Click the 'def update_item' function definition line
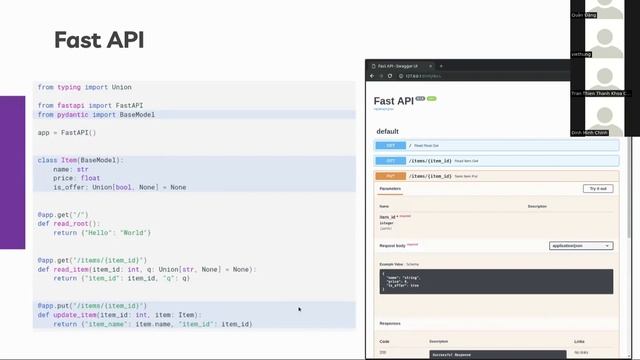This screenshot has height=360, width=640. pos(120,315)
